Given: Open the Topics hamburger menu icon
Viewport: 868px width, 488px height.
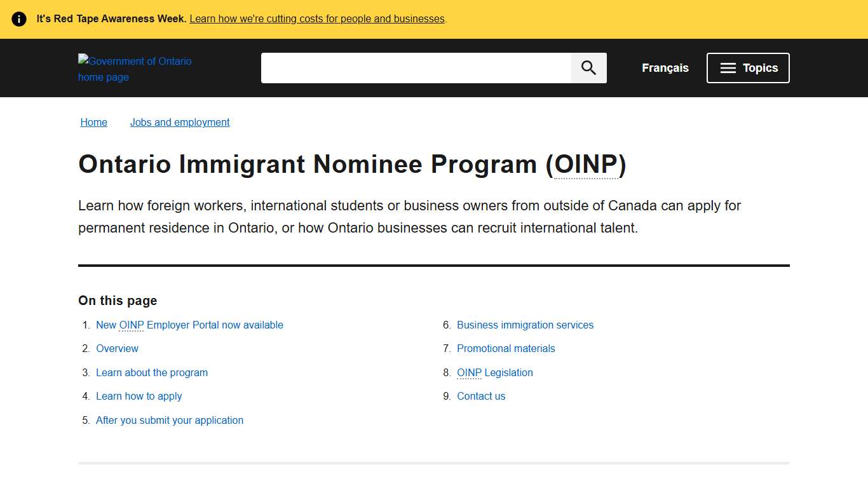Looking at the screenshot, I should [x=728, y=67].
